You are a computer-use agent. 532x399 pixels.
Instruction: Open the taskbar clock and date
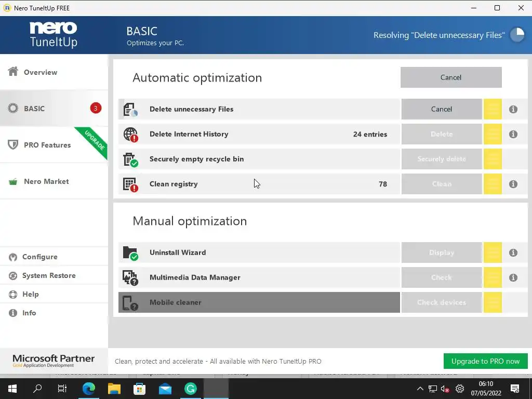pos(486,389)
